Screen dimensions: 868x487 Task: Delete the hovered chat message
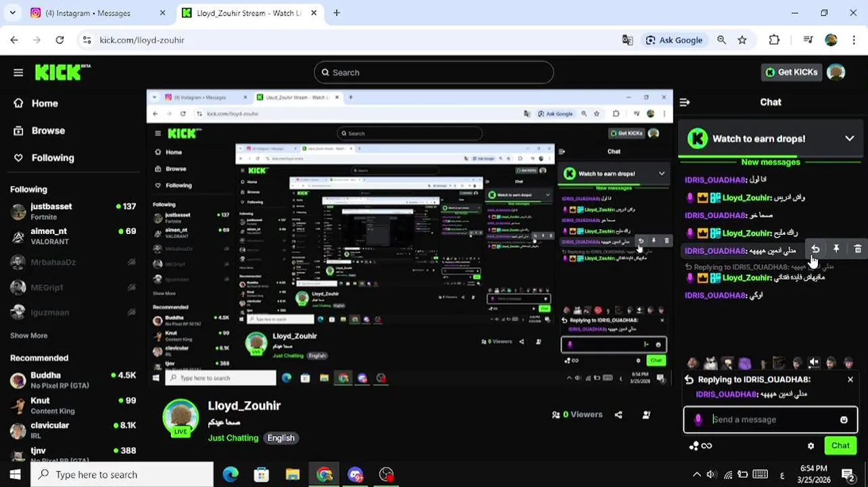tap(857, 250)
